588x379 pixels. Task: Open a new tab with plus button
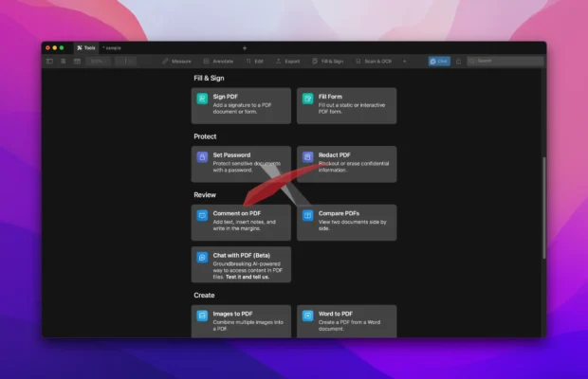[x=245, y=48]
